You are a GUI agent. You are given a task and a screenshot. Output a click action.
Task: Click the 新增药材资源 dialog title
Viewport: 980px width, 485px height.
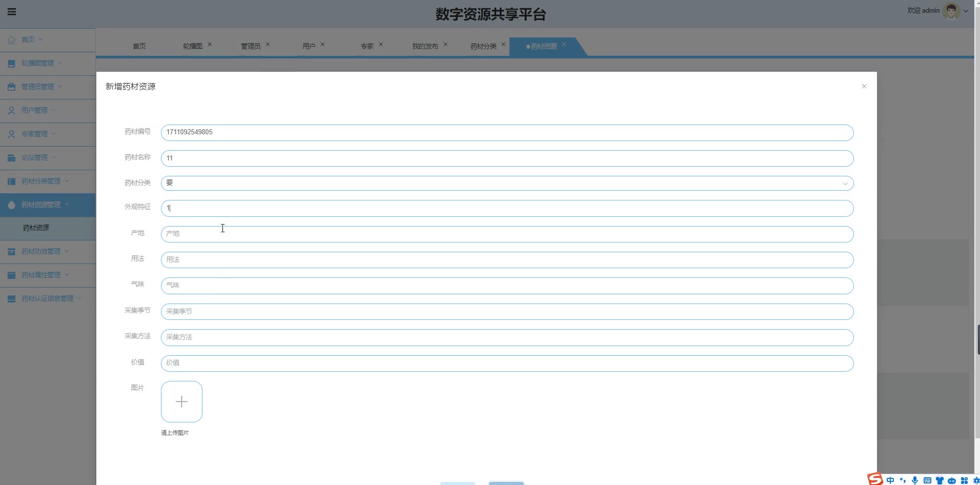pyautogui.click(x=130, y=87)
